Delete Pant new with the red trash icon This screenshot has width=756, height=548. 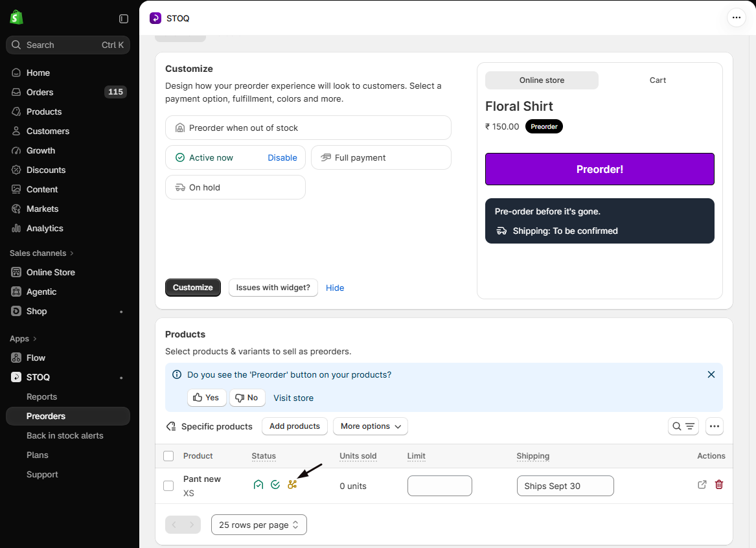click(x=719, y=485)
